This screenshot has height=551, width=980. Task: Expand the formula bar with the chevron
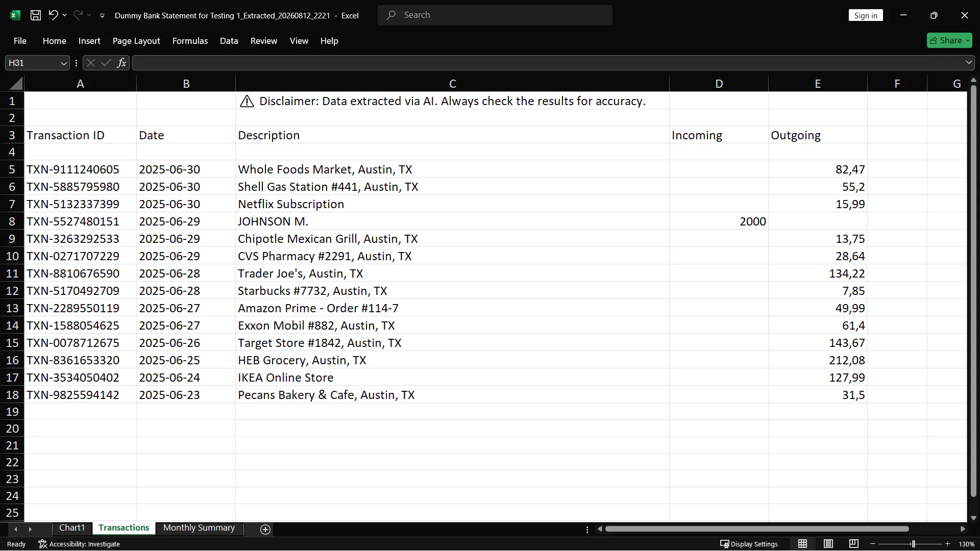click(x=969, y=63)
